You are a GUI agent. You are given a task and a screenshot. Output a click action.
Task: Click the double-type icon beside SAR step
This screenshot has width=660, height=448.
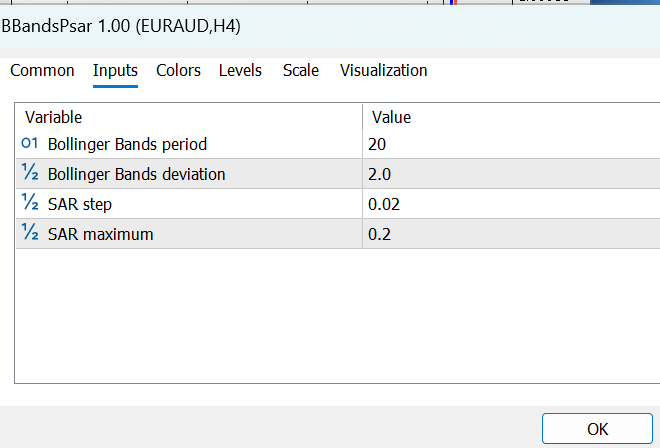point(29,203)
